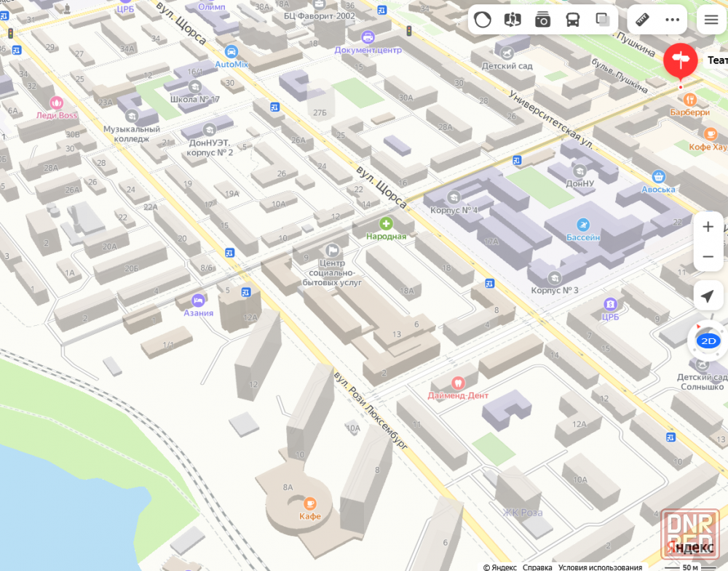
Task: Select the ЦРБ bank marker near Корпус № 3
Action: [x=610, y=304]
